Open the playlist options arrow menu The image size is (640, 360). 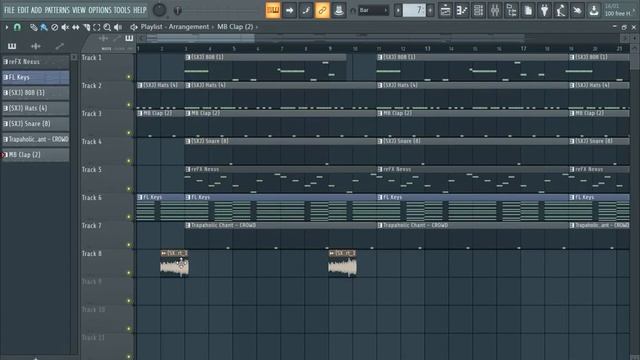7,27
